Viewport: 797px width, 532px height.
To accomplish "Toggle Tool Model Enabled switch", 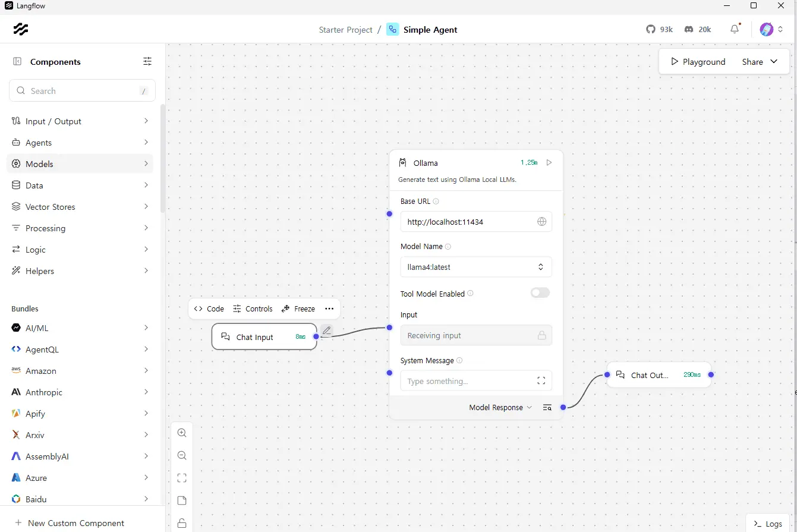I will [540, 292].
